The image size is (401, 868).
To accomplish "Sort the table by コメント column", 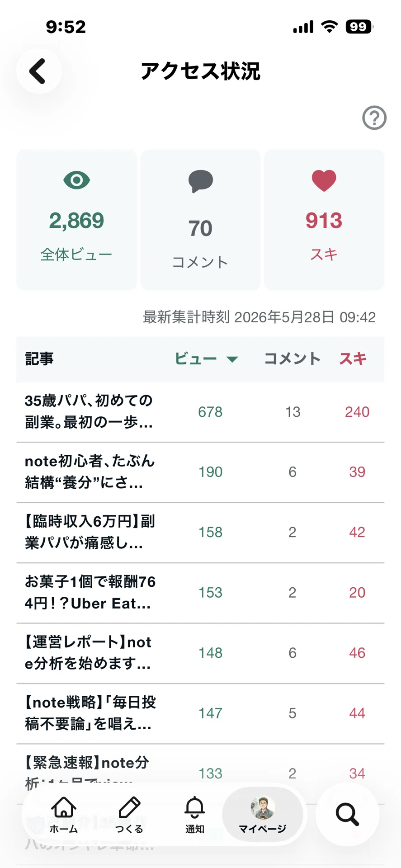I will point(292,359).
